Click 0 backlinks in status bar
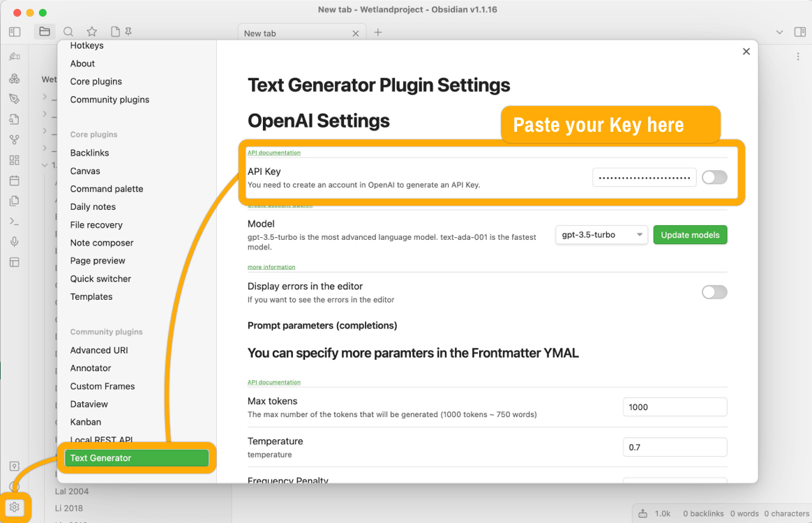Viewport: 812px width, 523px height. tap(703, 514)
